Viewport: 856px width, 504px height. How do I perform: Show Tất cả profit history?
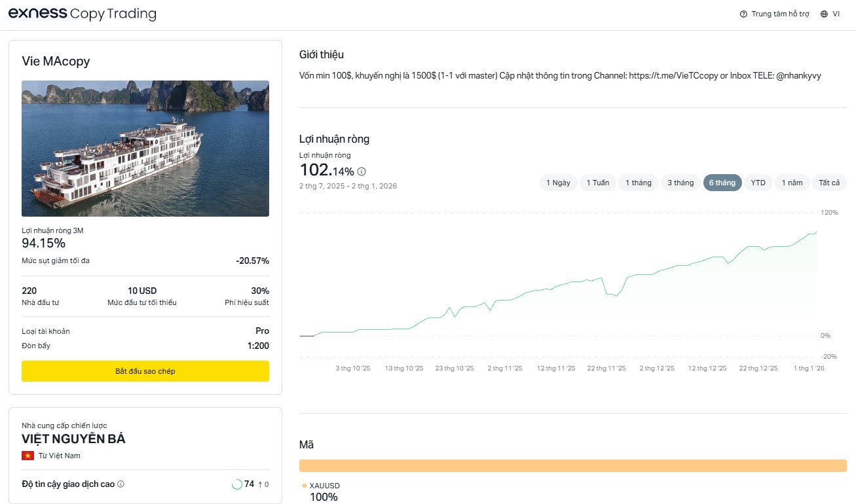coord(829,183)
